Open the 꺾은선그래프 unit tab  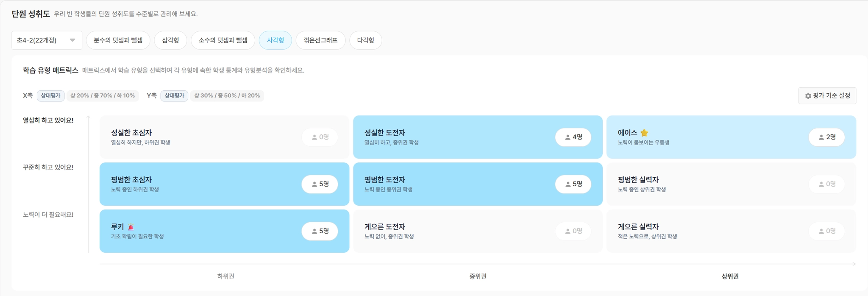point(320,40)
